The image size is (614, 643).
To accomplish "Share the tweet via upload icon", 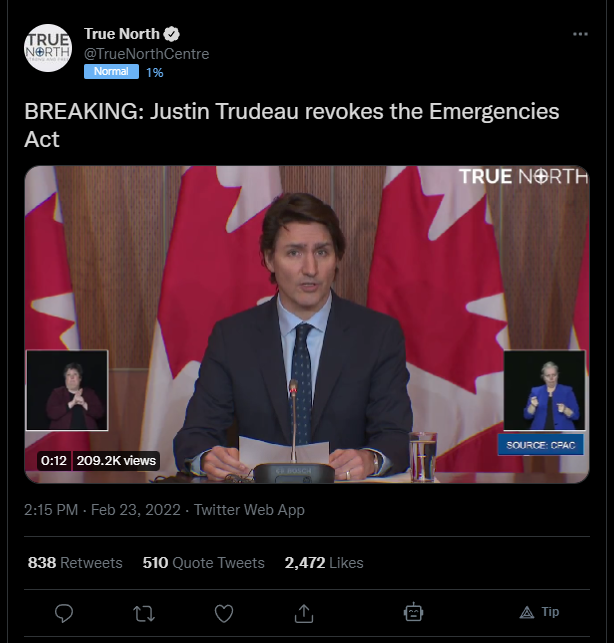I will pyautogui.click(x=304, y=613).
